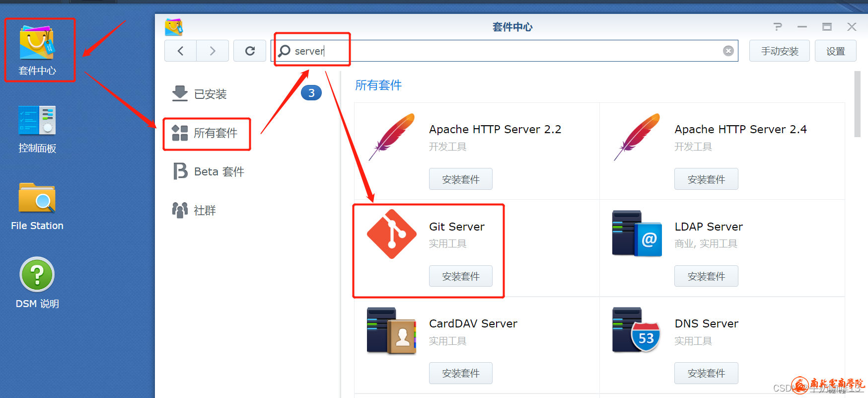The image size is (868, 398).
Task: Install the LDAP Server package
Action: (706, 276)
